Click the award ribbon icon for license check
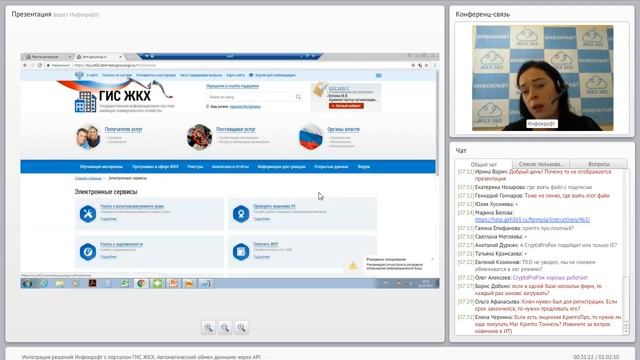This screenshot has height=360, width=640. (x=241, y=214)
